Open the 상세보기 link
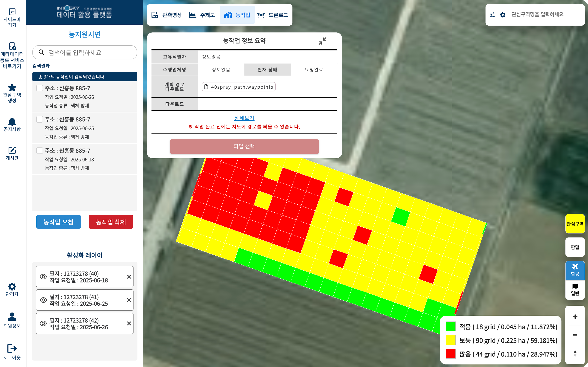This screenshot has height=367, width=588. pyautogui.click(x=244, y=118)
